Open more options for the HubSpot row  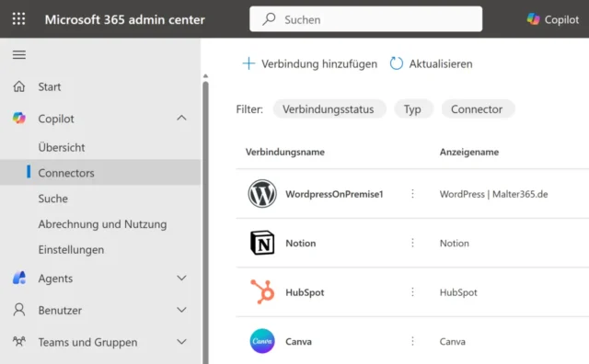412,292
